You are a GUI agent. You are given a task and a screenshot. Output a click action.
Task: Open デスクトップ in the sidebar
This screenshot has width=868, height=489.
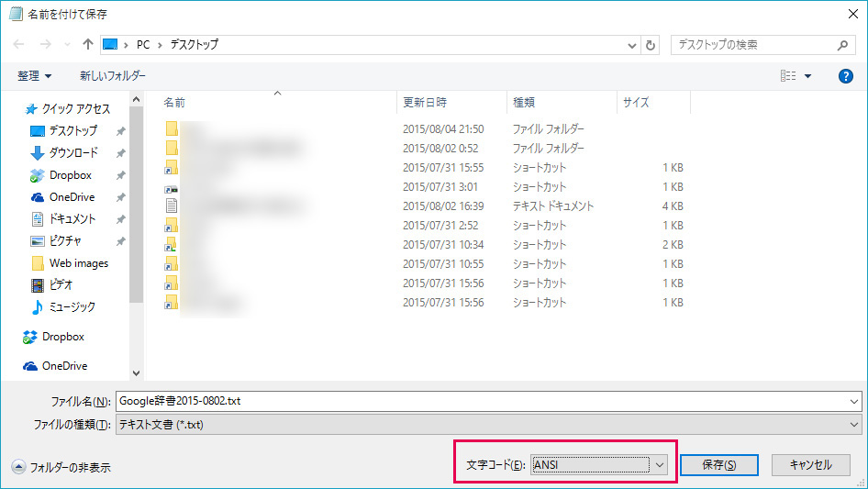[63, 130]
